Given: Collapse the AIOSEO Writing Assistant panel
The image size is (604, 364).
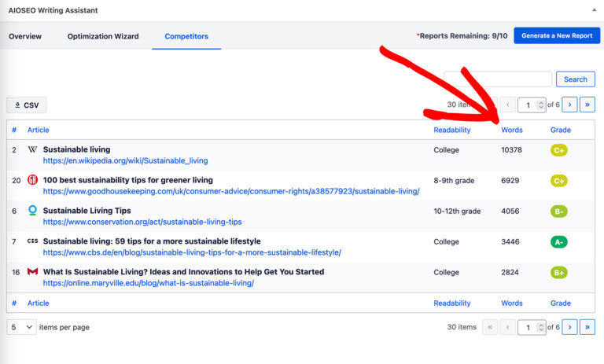Looking at the screenshot, I should tap(594, 10).
